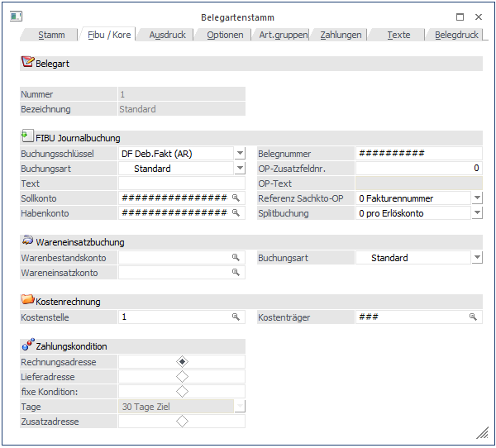Expand the Buchungsschlüssel dropdown
The image size is (496, 448).
coord(240,154)
